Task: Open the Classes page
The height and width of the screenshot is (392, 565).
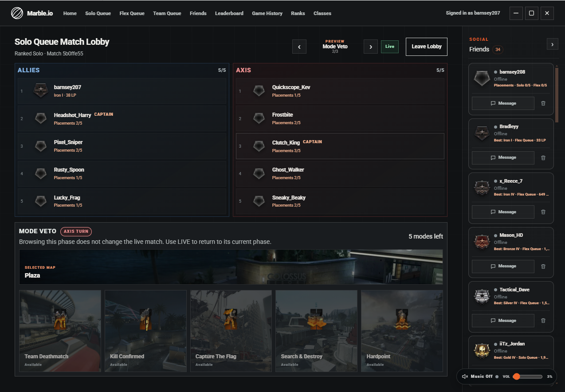Action: click(322, 13)
